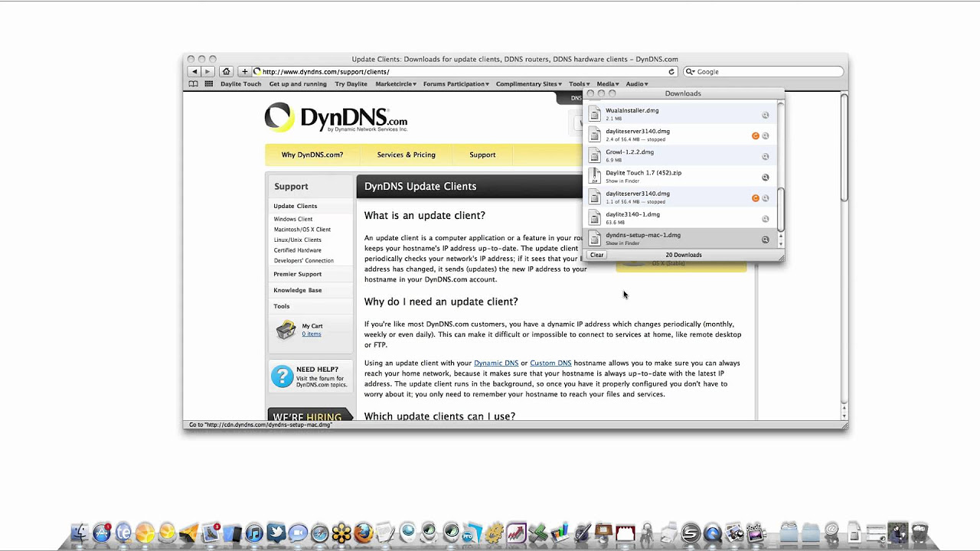Expand the Complimentary Sites bookmarks menu
The image size is (980, 551).
click(529, 84)
